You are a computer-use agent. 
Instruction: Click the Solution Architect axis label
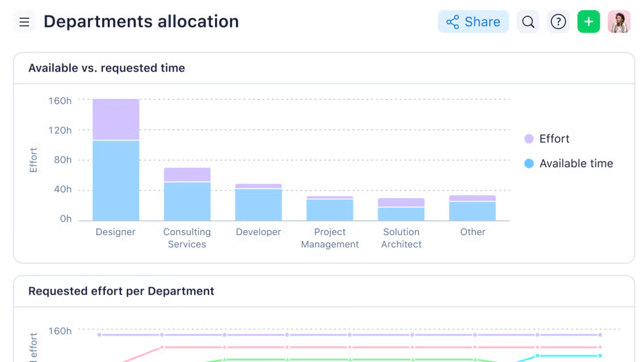401,238
